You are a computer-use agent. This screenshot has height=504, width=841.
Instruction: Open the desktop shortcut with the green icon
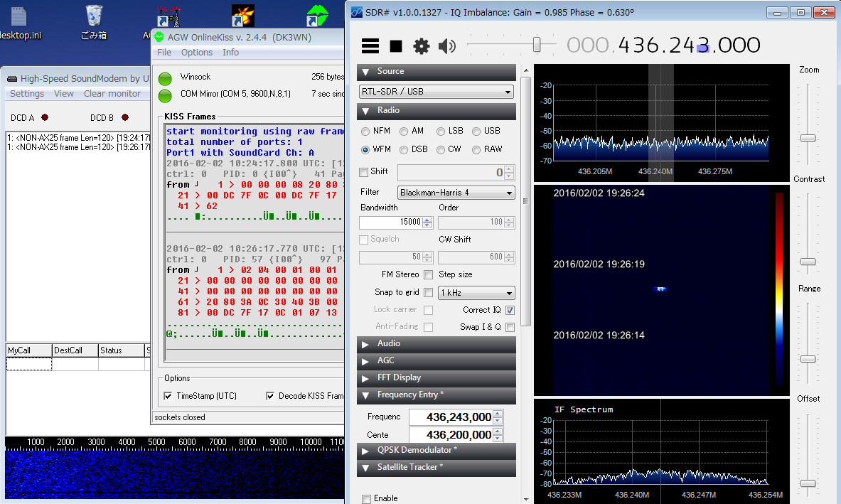[317, 16]
